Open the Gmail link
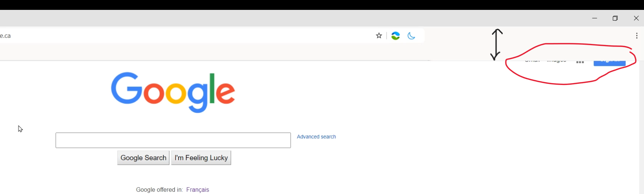 click(532, 61)
